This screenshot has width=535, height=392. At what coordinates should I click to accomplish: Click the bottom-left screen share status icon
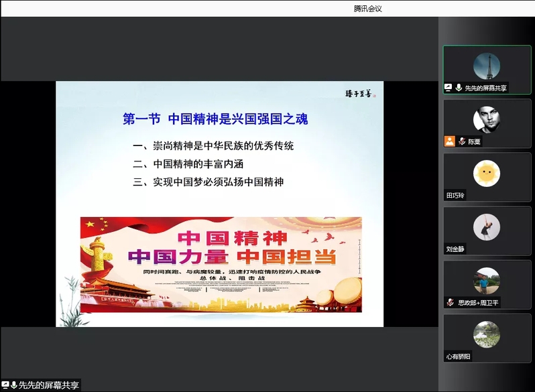tap(5, 385)
